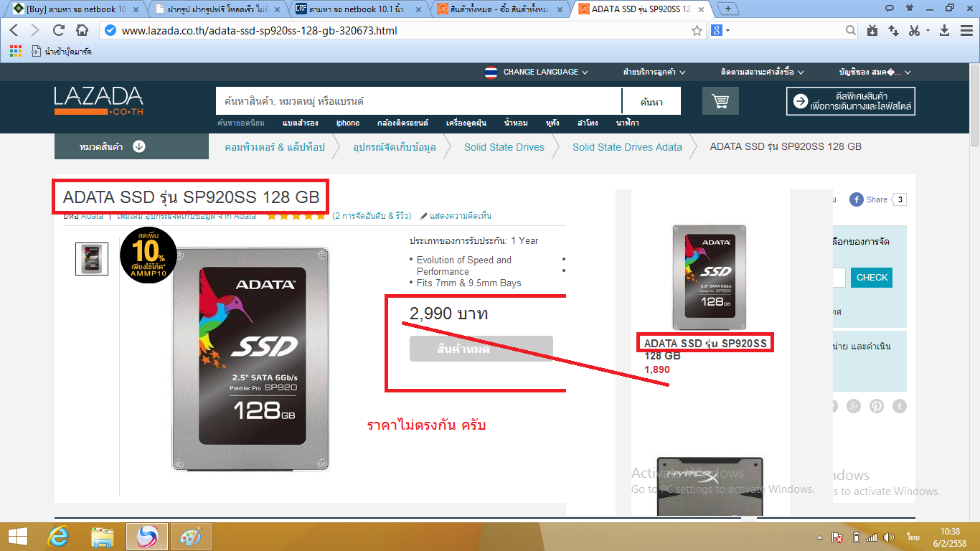Launch Internet Explorer from the taskbar

(58, 537)
